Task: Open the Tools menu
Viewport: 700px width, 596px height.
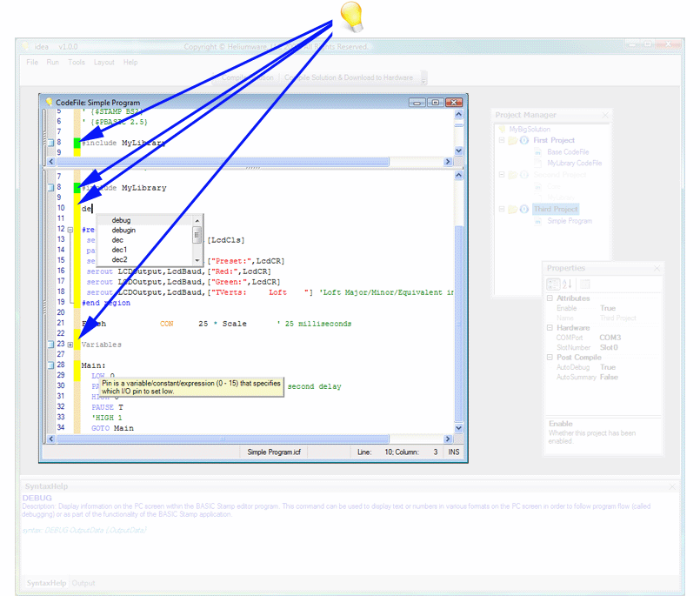Action: coord(77,62)
